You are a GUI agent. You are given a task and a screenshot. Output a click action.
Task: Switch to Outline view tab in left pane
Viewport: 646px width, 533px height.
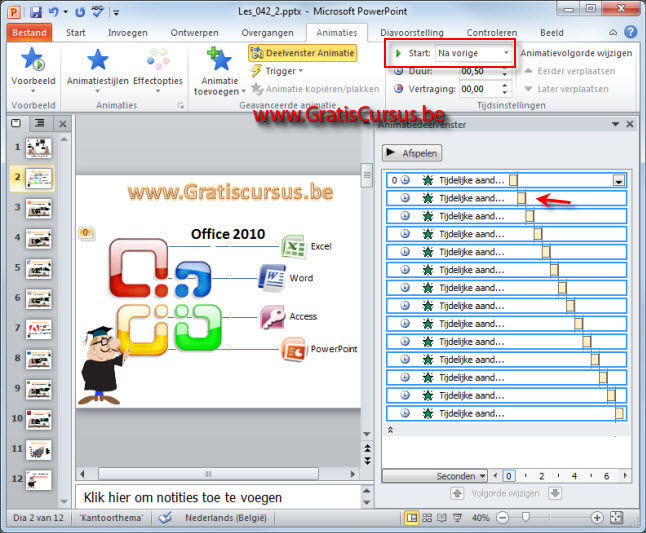pos(40,123)
